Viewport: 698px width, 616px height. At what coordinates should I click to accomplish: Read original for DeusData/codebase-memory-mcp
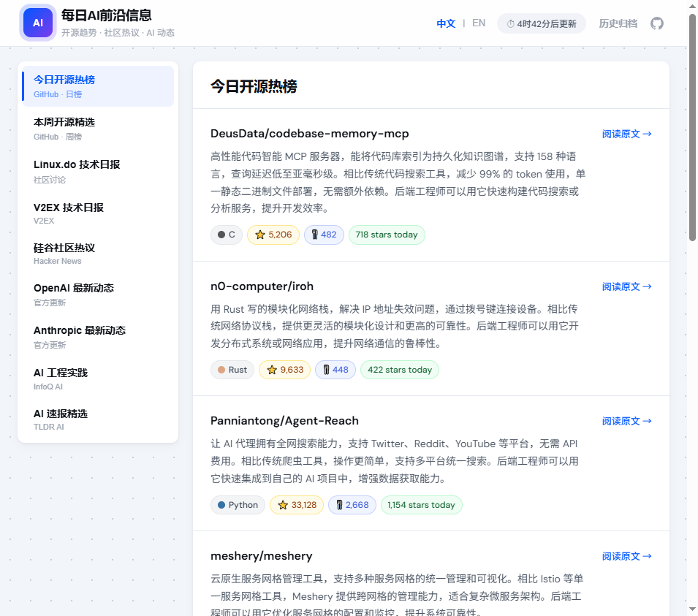627,134
